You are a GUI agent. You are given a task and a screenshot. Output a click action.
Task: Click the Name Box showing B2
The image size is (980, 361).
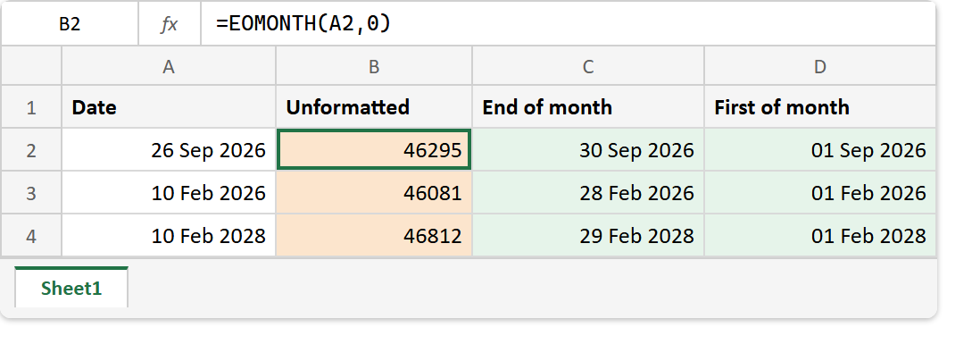(70, 24)
